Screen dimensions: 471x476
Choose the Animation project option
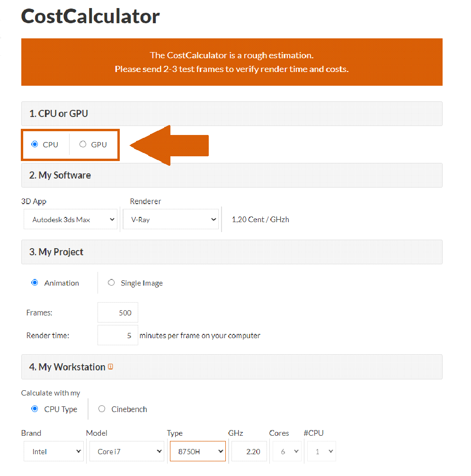pyautogui.click(x=35, y=283)
